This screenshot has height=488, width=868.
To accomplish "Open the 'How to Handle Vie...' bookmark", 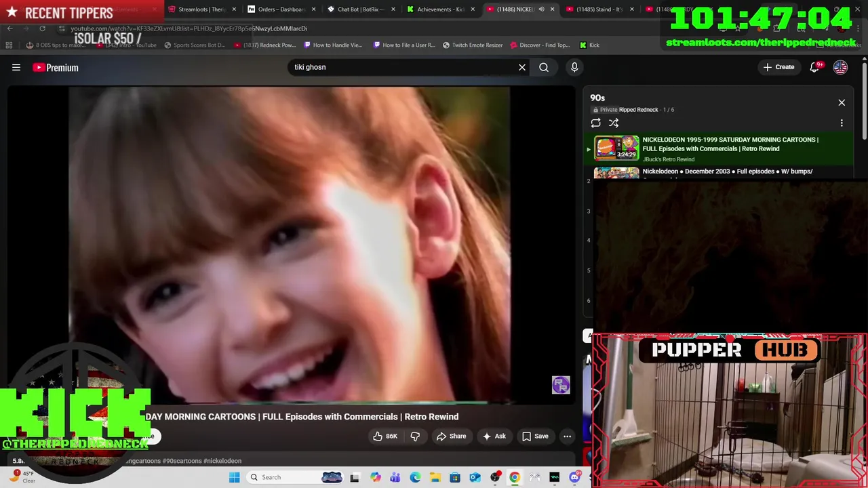I will tap(334, 45).
